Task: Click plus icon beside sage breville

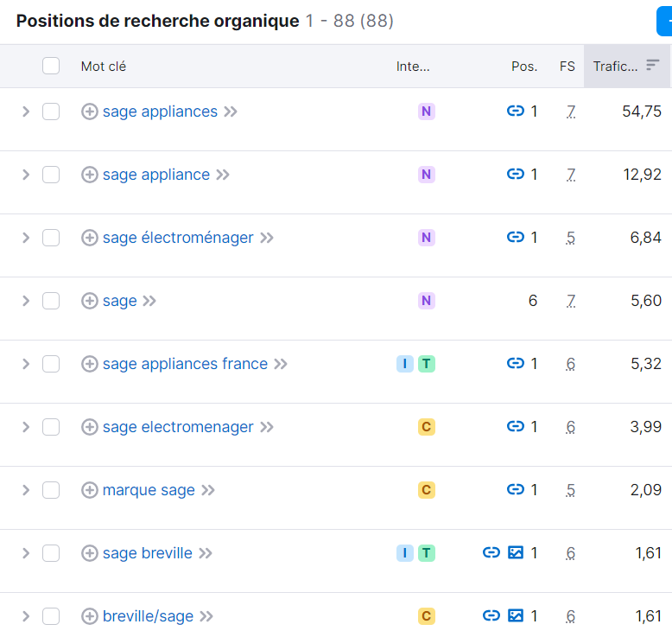Action: pos(90,553)
